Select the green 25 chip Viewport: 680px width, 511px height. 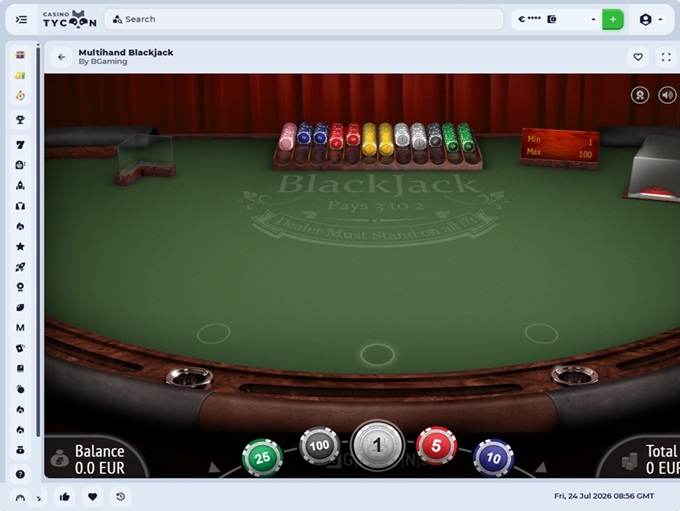(x=262, y=458)
